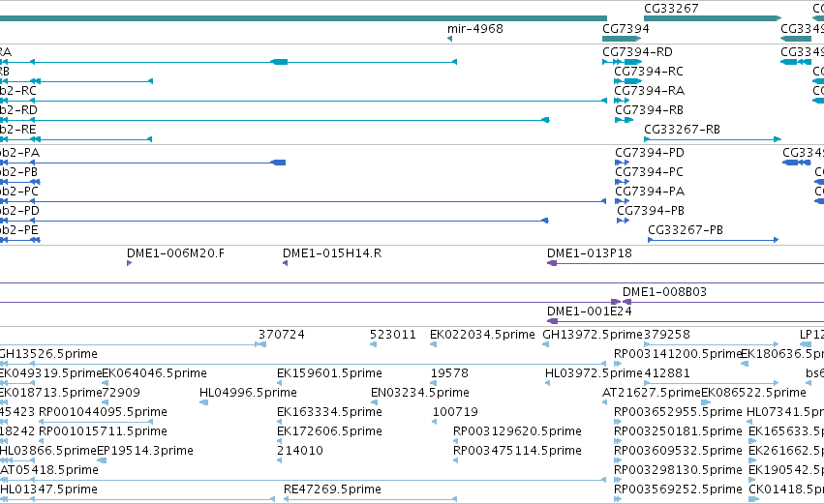The image size is (824, 504).
Task: Click EST RP003652955.5prime
Action: 678,413
